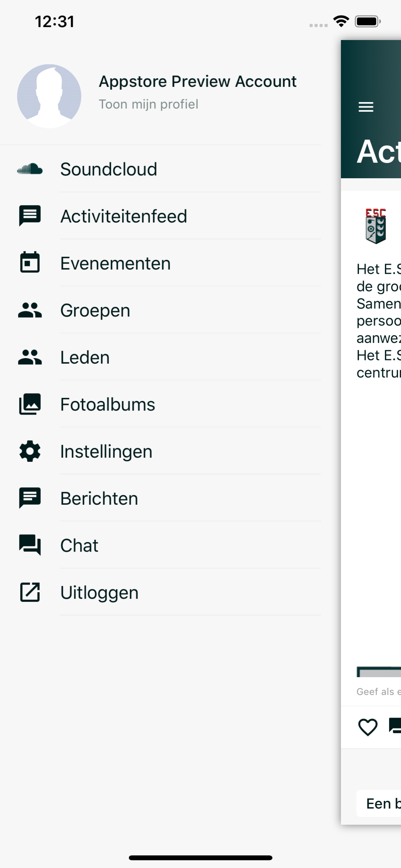Tap Toon mijn profiel link
Viewport: 401px width, 868px height.
(148, 104)
